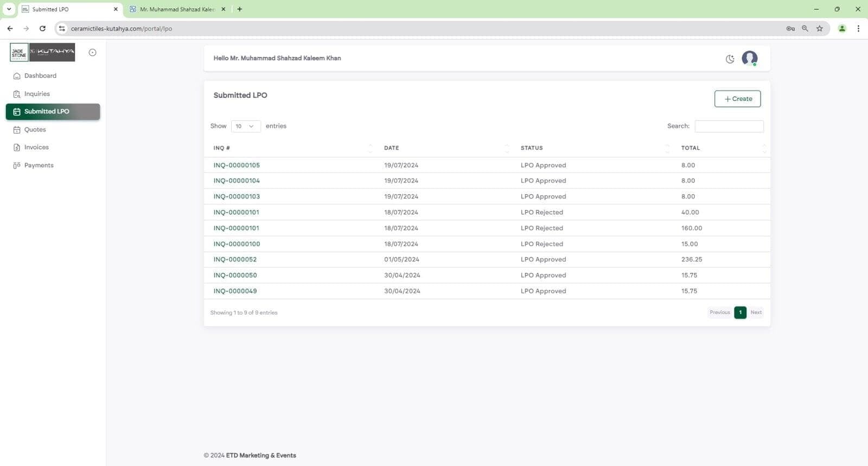
Task: Open inquiry INQ-00000105
Action: click(x=237, y=165)
